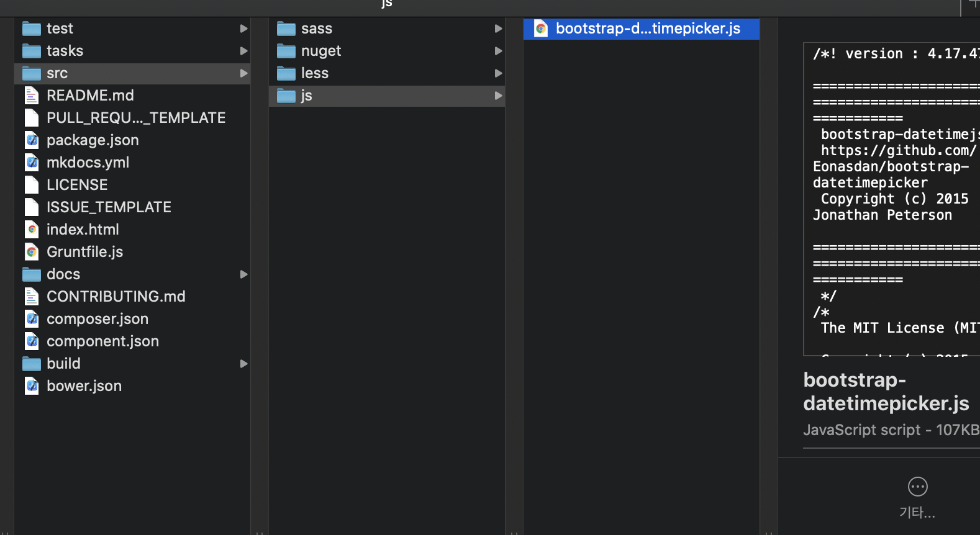The width and height of the screenshot is (980, 535).
Task: Select the package.json file name
Action: click(x=93, y=141)
